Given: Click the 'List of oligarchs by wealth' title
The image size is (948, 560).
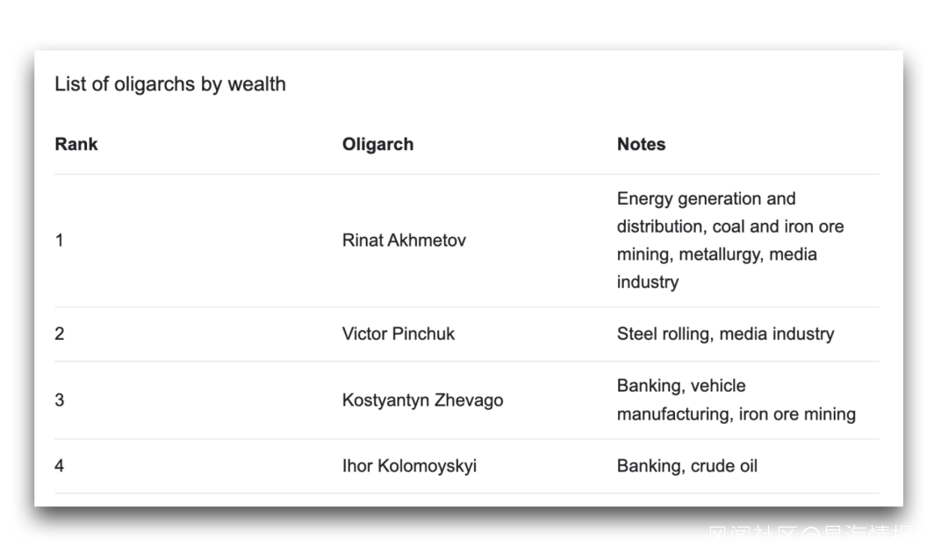Looking at the screenshot, I should pos(170,84).
